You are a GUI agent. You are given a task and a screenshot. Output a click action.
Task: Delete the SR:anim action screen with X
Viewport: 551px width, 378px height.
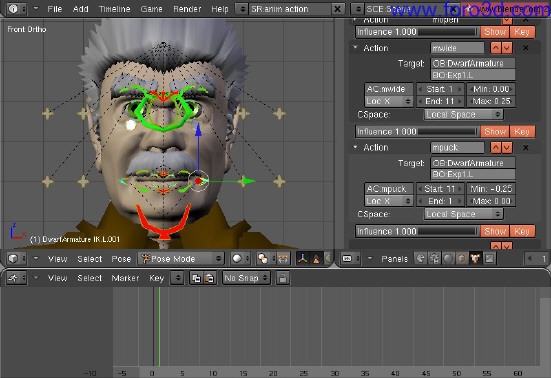click(x=337, y=9)
